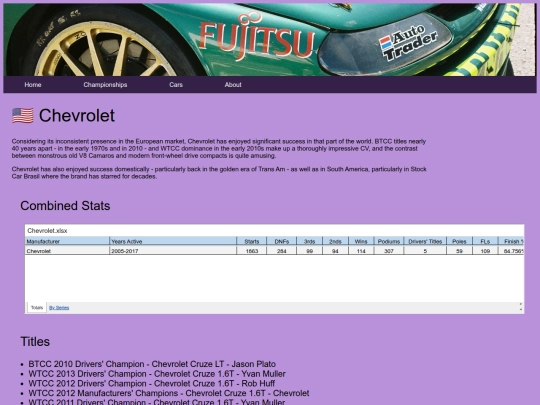Click the Starts value 1663 cell

252,251
